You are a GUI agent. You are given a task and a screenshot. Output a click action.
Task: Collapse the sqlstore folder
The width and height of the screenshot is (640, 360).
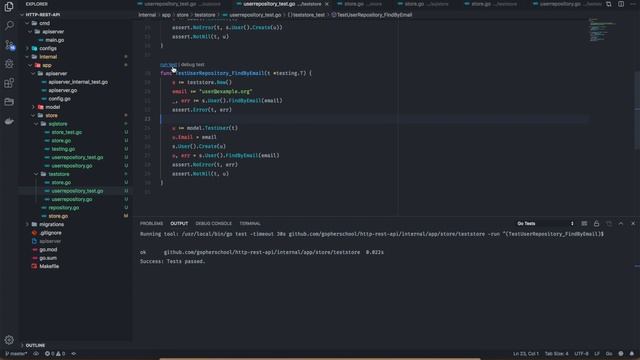(58, 124)
